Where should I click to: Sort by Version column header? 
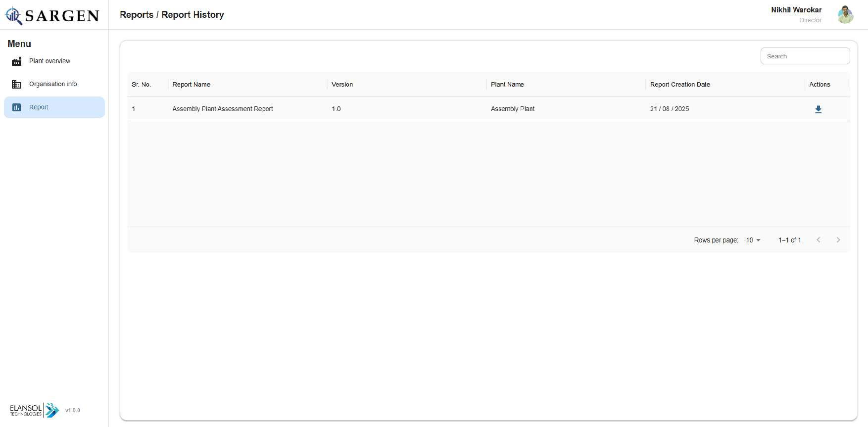click(x=342, y=85)
